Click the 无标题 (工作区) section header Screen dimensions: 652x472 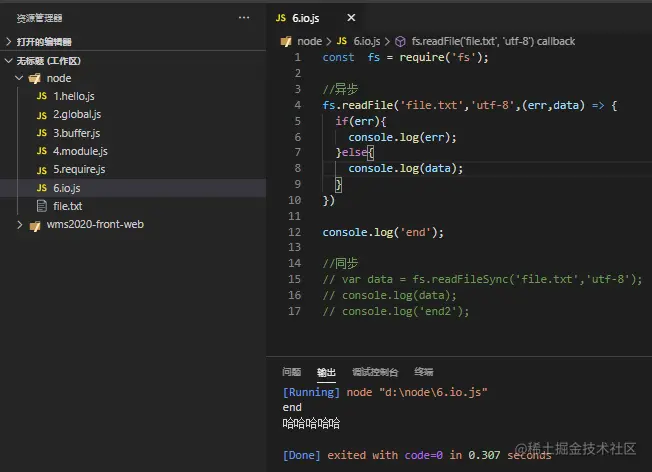pos(49,61)
